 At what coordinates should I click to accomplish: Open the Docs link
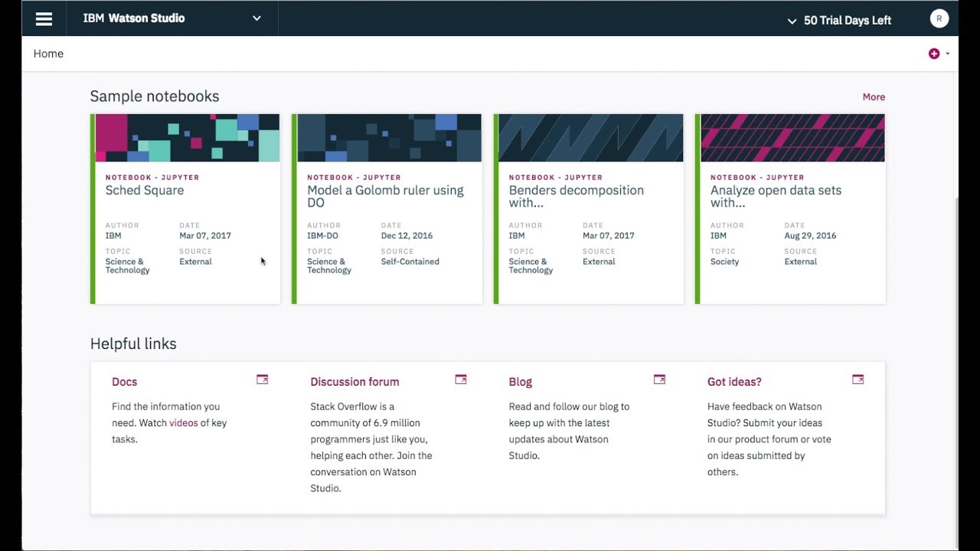pos(124,382)
